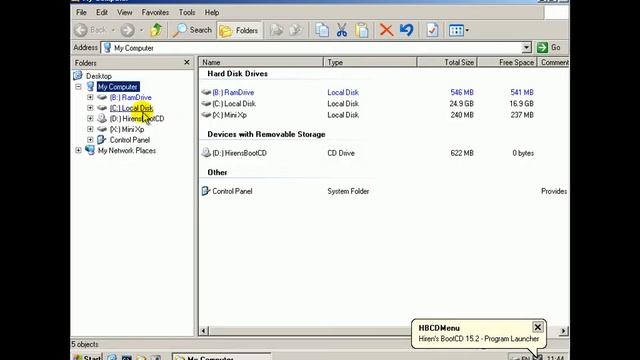Click the Undo arrow icon
The width and height of the screenshot is (640, 360).
(x=407, y=30)
